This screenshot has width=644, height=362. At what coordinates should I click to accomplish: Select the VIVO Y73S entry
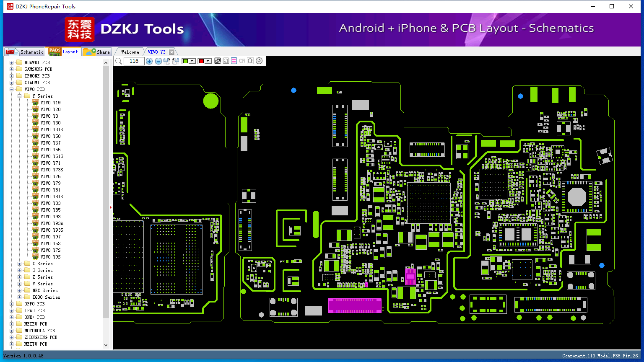[x=52, y=170]
